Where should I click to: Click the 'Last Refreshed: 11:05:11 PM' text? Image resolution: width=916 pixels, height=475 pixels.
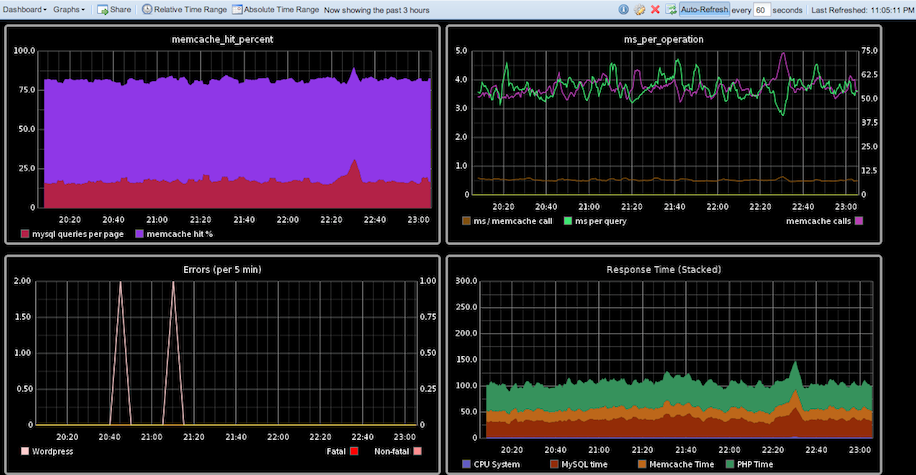coord(863,10)
